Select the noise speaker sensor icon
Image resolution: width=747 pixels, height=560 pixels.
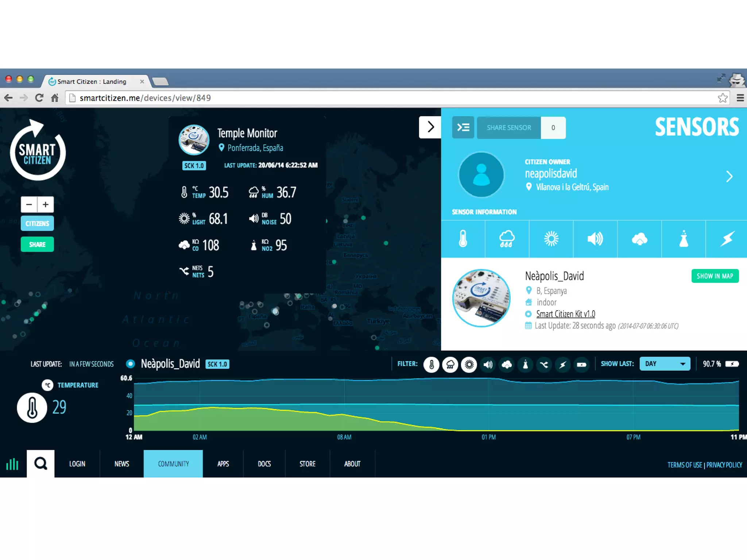click(595, 239)
